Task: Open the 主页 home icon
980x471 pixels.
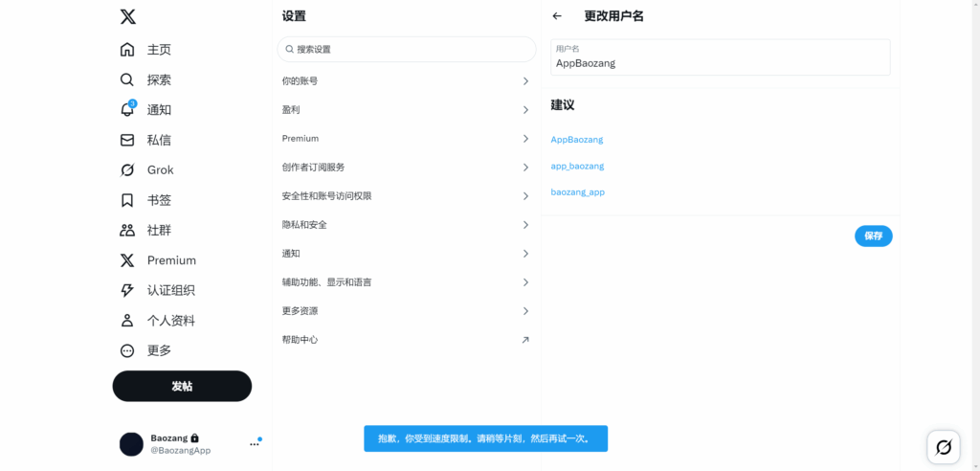Action: [x=127, y=50]
